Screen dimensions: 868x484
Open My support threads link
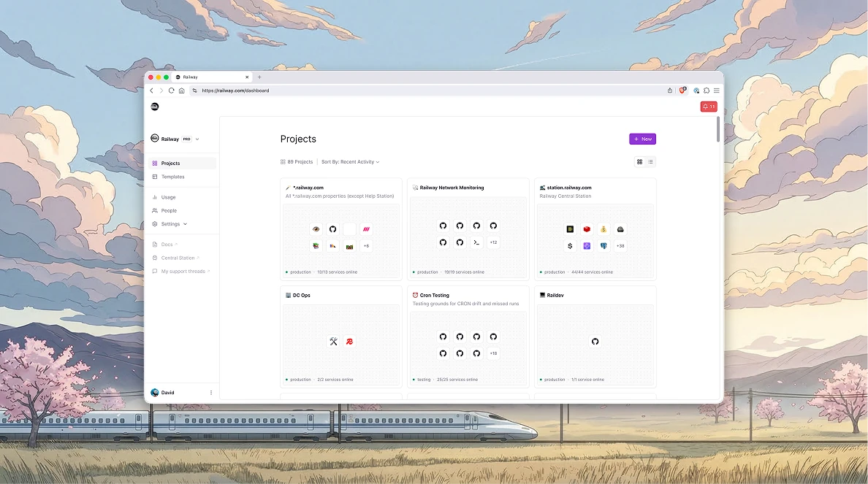pos(181,272)
